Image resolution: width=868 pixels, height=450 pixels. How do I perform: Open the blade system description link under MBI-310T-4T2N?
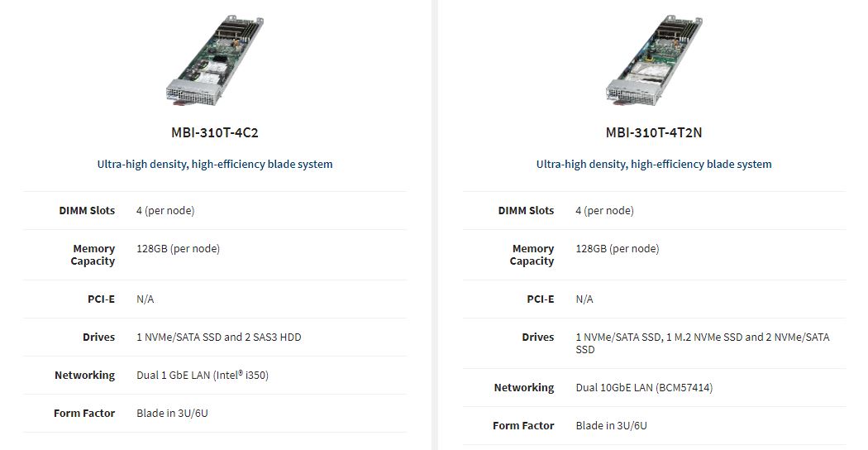pyautogui.click(x=654, y=164)
